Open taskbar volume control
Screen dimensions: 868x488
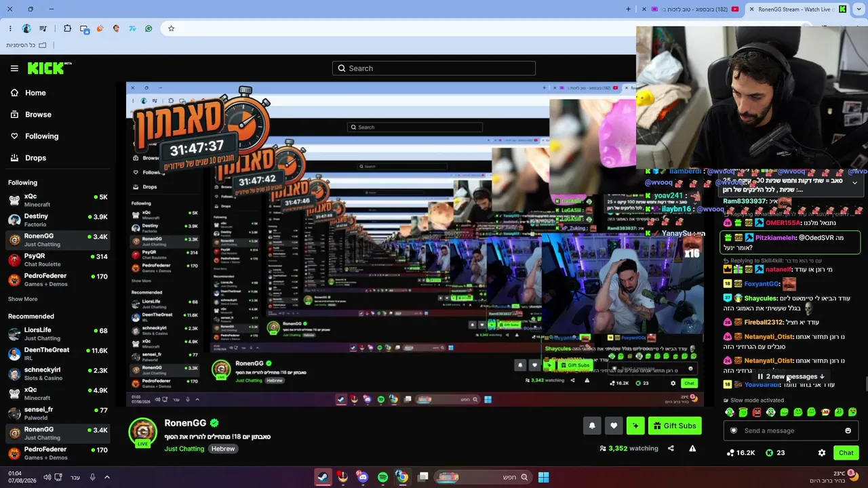point(47,477)
